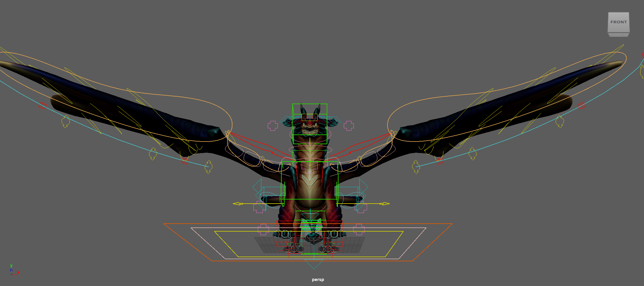Click the FRONT face of the view cube
Image resolution: width=644 pixels, height=286 pixels.
tap(618, 22)
